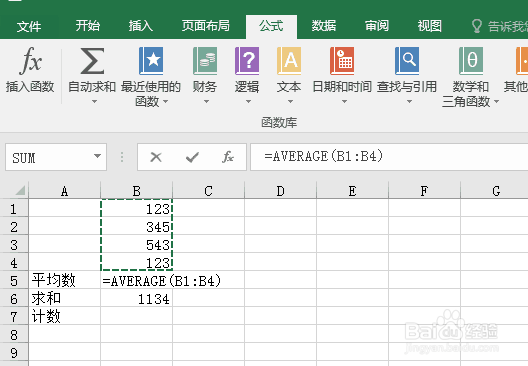
Task: Select row 1 header
Action: [14, 209]
